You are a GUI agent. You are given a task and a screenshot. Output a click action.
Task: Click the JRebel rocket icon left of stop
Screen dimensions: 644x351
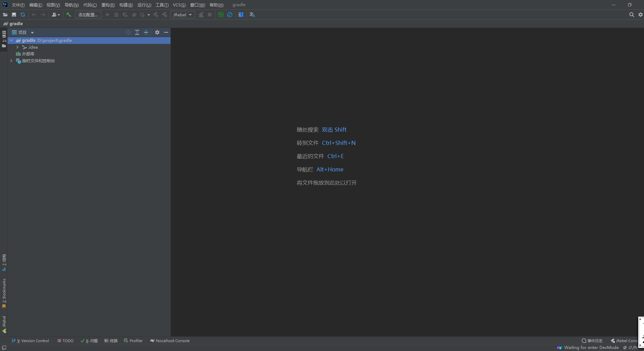coord(201,15)
